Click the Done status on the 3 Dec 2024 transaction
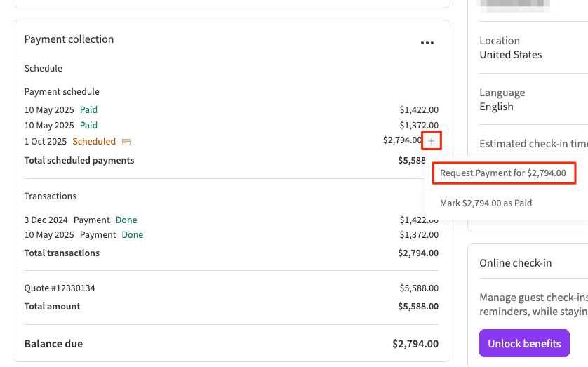 pyautogui.click(x=126, y=220)
